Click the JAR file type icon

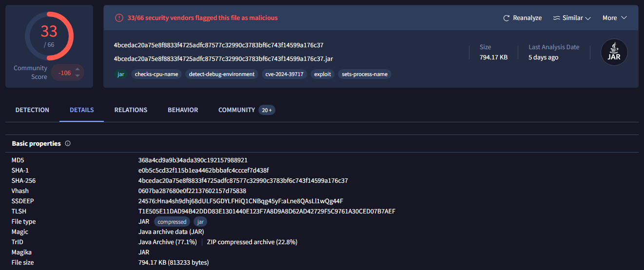[x=614, y=53]
